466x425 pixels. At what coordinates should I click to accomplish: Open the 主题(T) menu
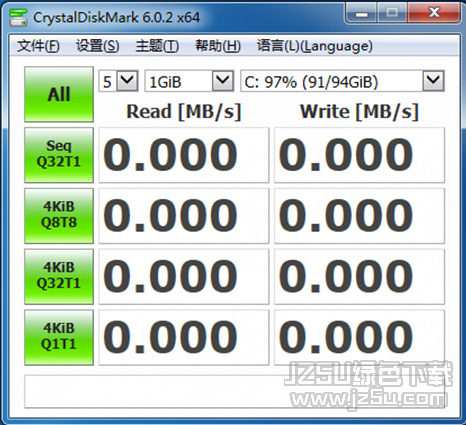(x=157, y=46)
